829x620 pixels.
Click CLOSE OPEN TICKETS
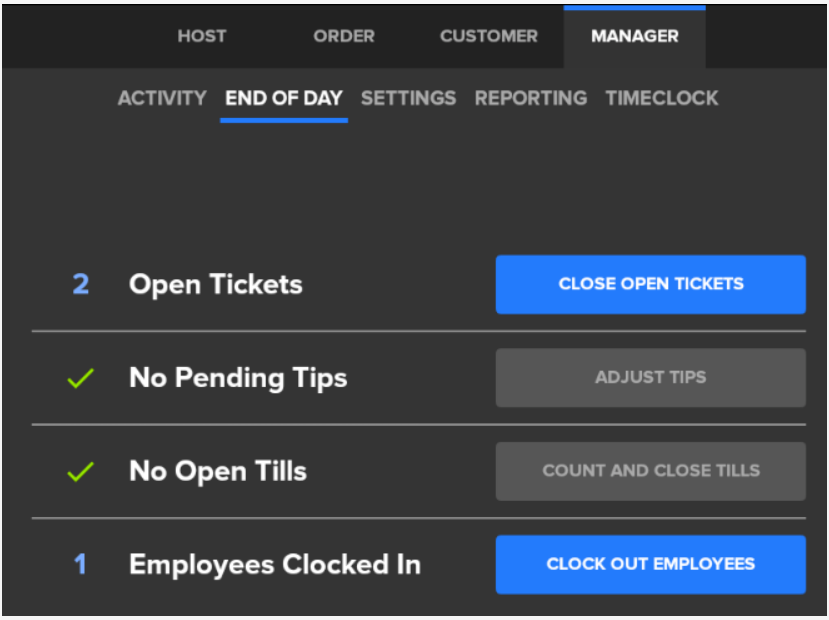(650, 284)
